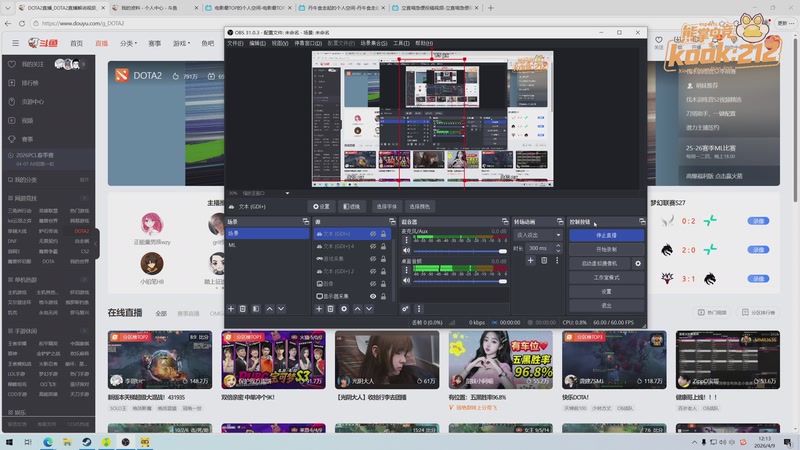Remove the transition with the trash icon
This screenshot has width=800, height=450.
[x=544, y=260]
